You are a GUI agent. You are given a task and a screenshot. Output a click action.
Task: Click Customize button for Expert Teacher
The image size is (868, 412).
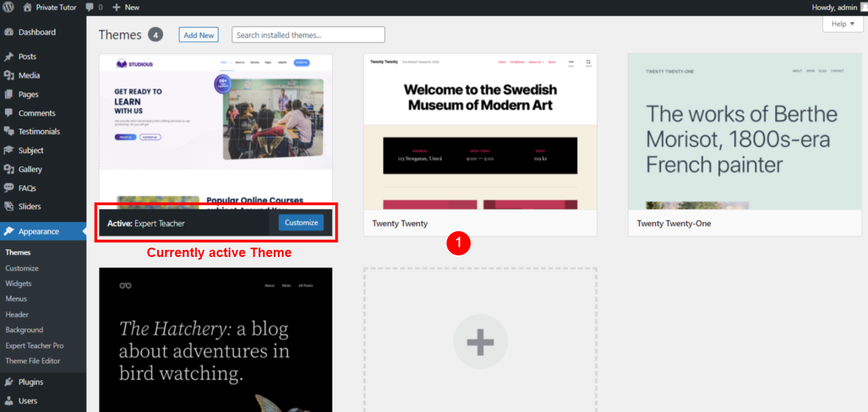pos(301,222)
